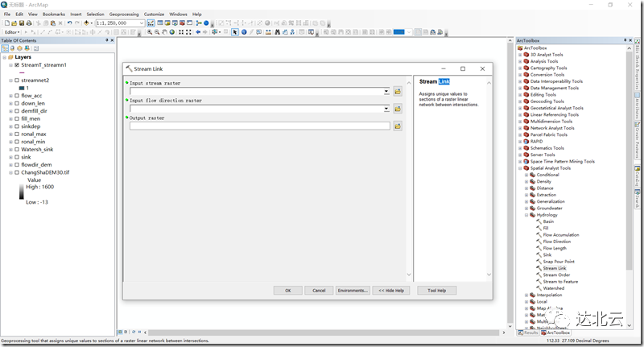Expand the flowdir_dem layer
Screen dimensions: 644x347
click(x=11, y=165)
